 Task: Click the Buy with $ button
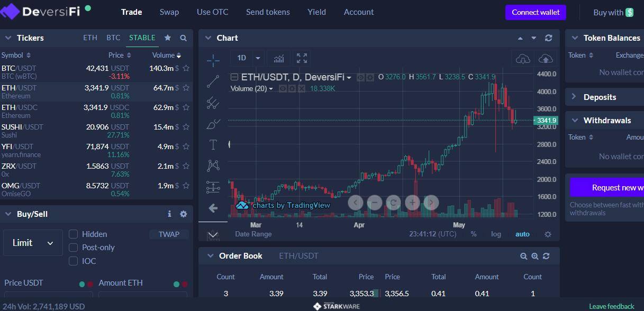click(613, 12)
